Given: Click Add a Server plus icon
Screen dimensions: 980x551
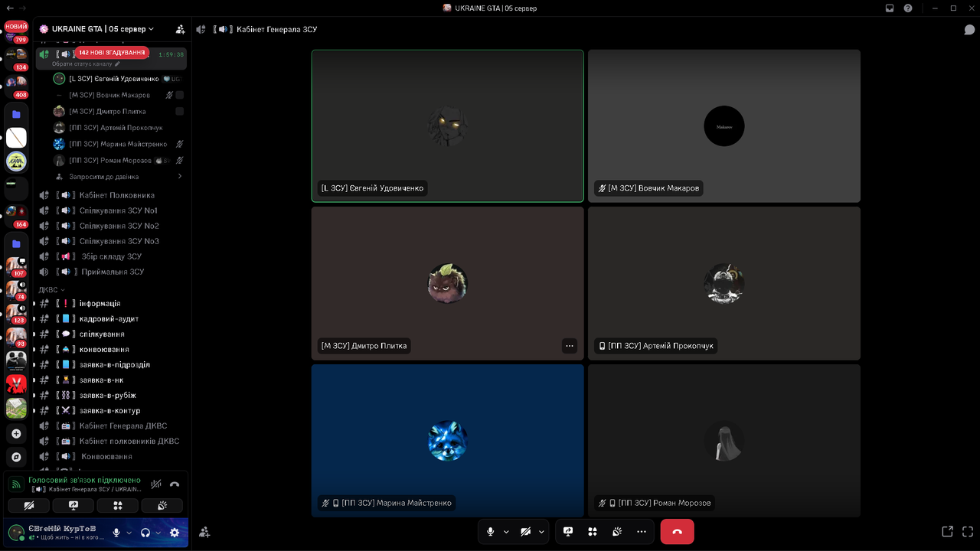Looking at the screenshot, I should (x=16, y=433).
